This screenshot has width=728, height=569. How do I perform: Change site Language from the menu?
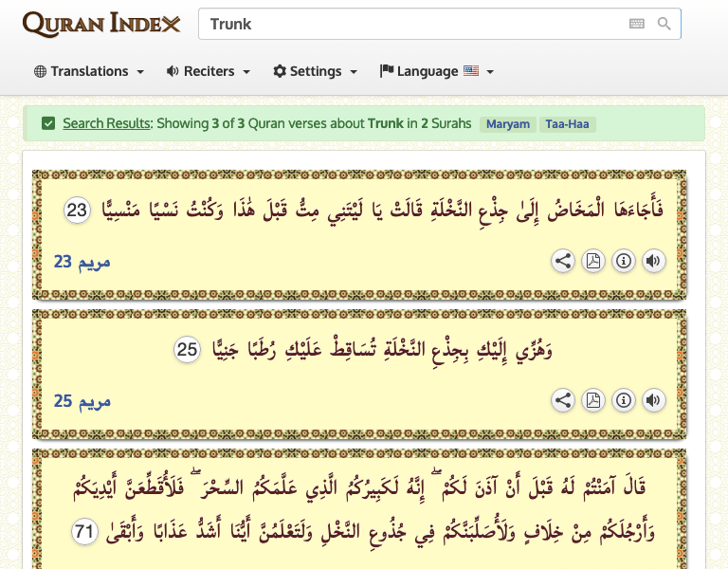[436, 71]
